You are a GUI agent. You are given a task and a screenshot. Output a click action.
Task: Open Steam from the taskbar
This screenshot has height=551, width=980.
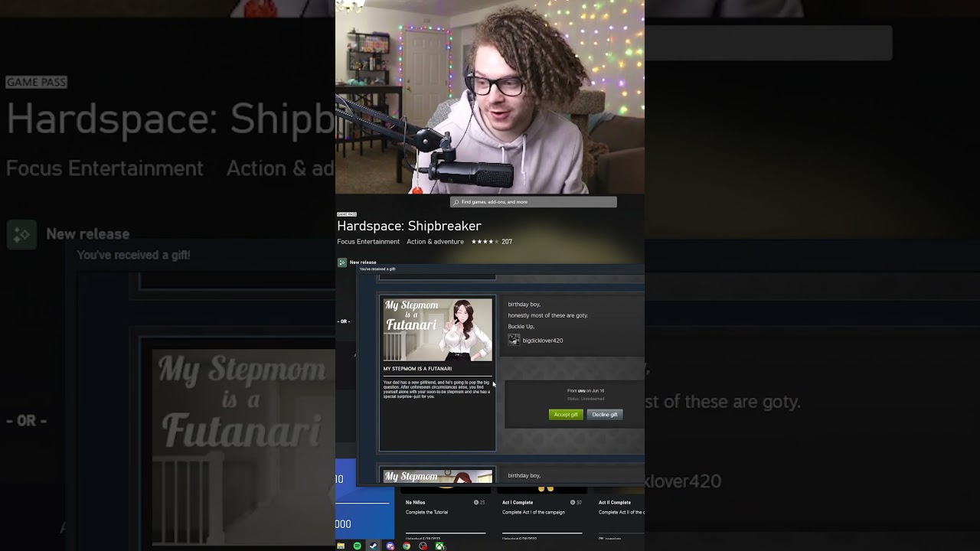(373, 546)
